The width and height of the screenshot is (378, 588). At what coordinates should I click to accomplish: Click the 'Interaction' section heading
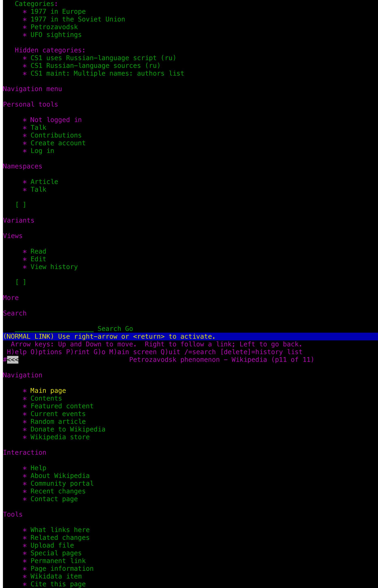click(25, 453)
